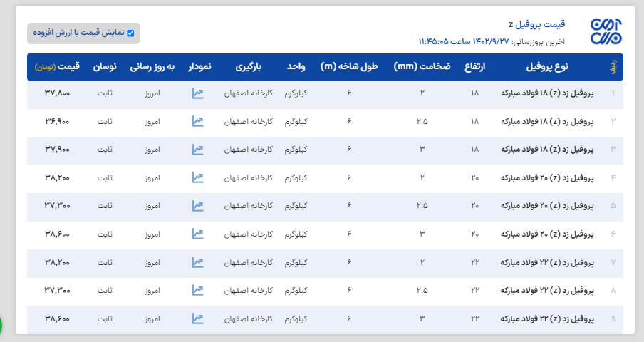Open chart icon for row 6 (20, 3mm)
Viewport: 644px width, 342px height.
[198, 234]
